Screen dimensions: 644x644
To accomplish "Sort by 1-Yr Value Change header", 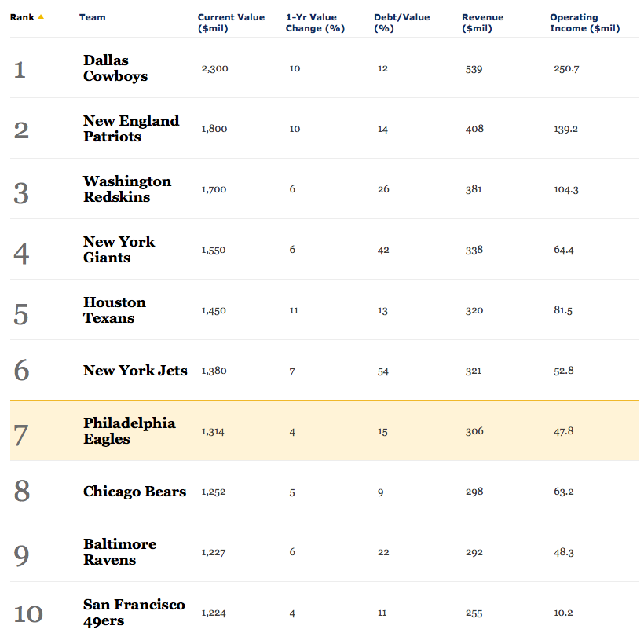I will [315, 23].
